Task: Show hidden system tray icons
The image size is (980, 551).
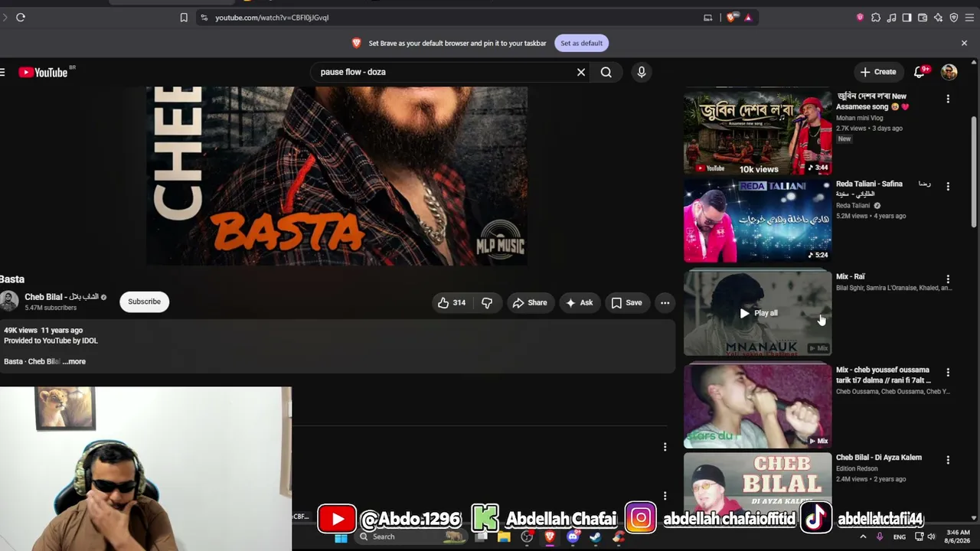Action: pos(863,537)
